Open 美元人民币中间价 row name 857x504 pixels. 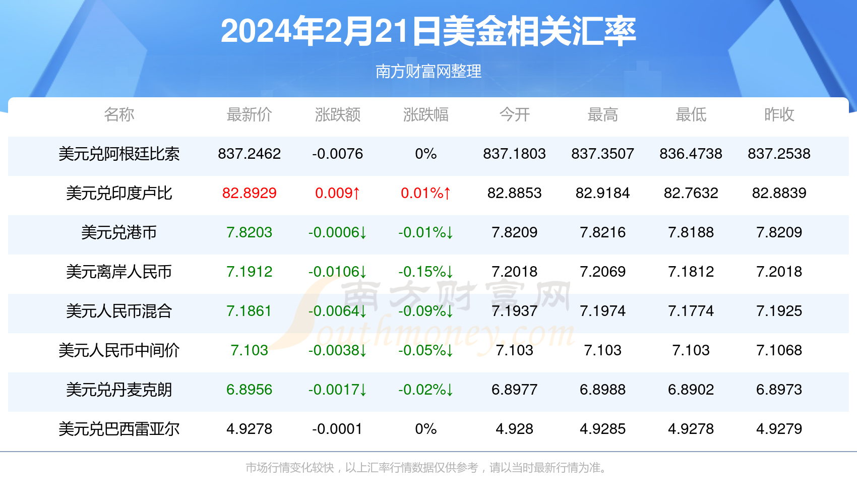[x=119, y=350]
